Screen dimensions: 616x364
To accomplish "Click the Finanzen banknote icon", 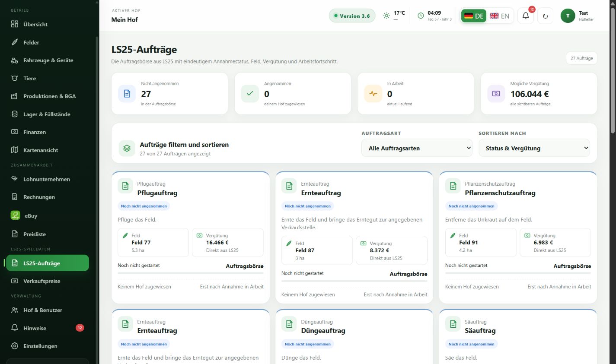I will click(x=15, y=132).
